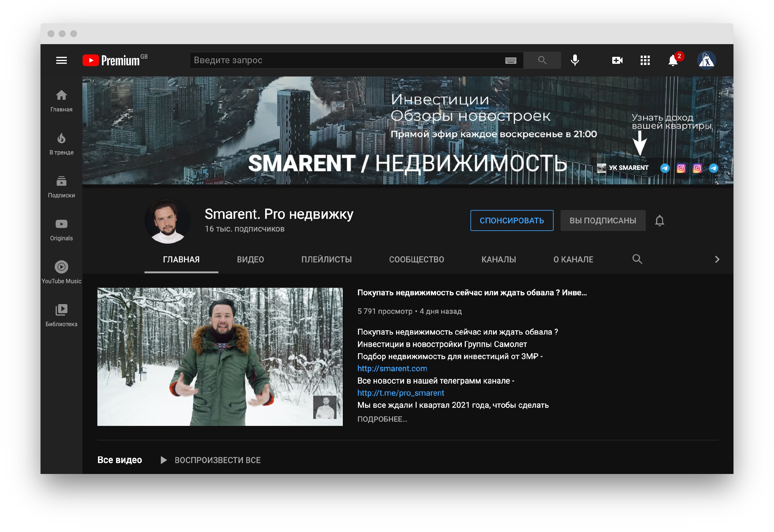Open the http://t.me/pro_smarent link
Viewport: 774px width, 532px height.
click(x=401, y=393)
